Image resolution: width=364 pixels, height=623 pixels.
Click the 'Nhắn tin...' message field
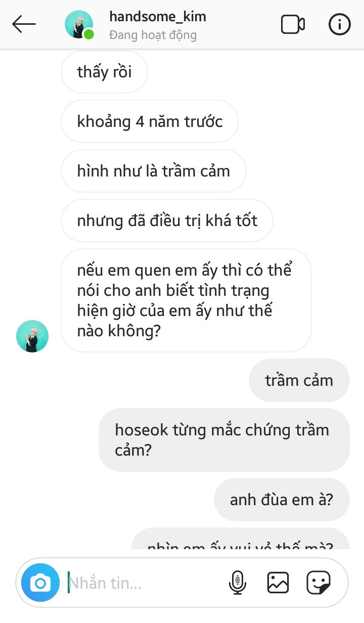pyautogui.click(x=144, y=583)
